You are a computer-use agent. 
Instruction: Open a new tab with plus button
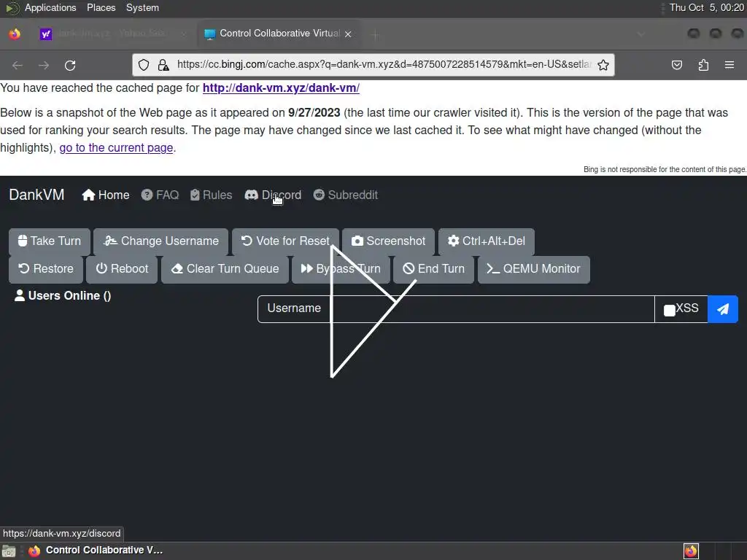376,34
